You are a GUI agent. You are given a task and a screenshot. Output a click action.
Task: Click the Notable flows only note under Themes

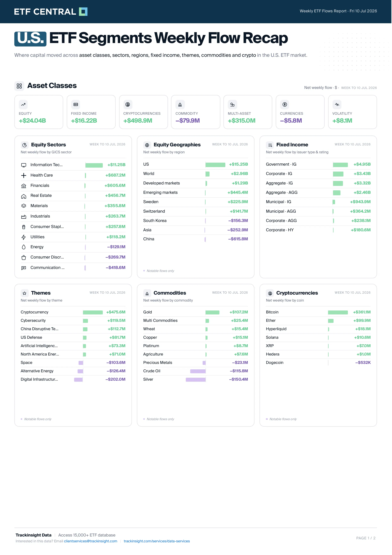click(x=38, y=419)
